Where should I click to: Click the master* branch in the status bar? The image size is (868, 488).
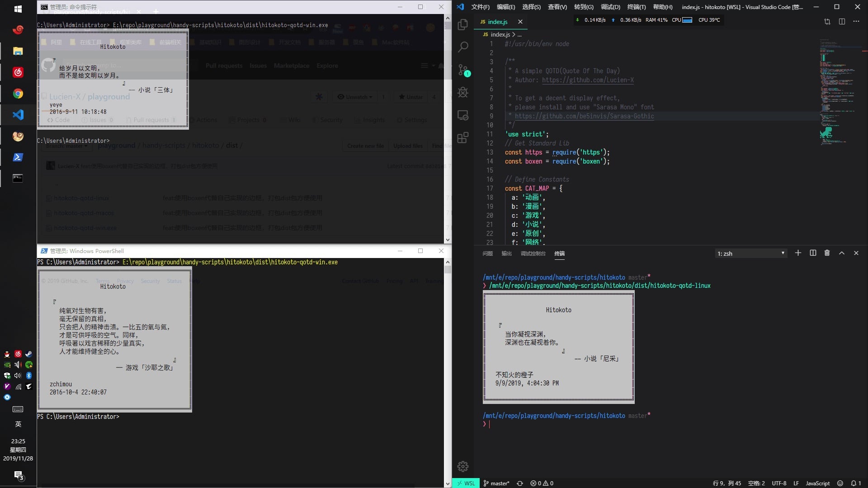point(496,483)
